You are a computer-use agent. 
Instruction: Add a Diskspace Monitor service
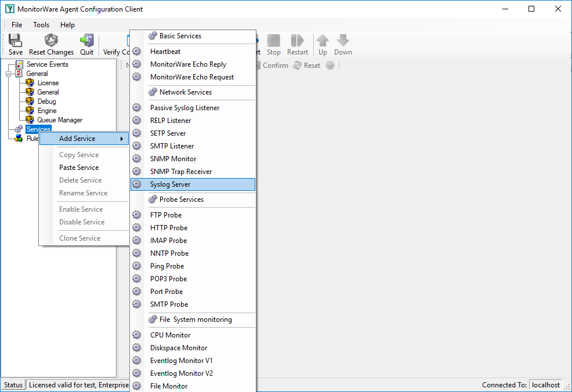tap(193, 347)
